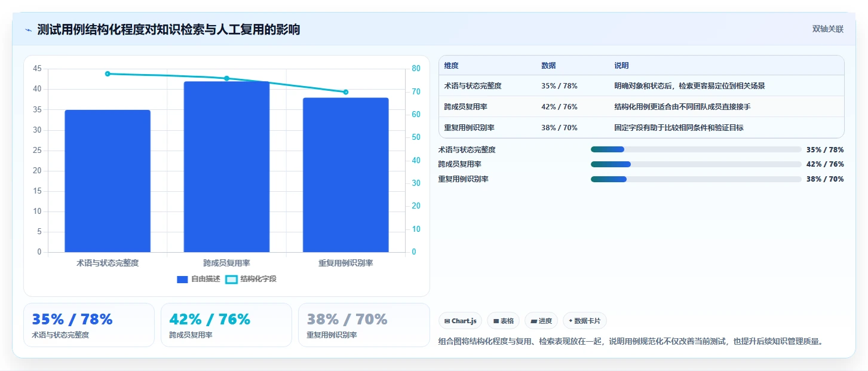Viewport: 868px width, 371px height.
Task: Click description 结构化用例更适合由不同团队成员直接接手
Action: (x=682, y=107)
